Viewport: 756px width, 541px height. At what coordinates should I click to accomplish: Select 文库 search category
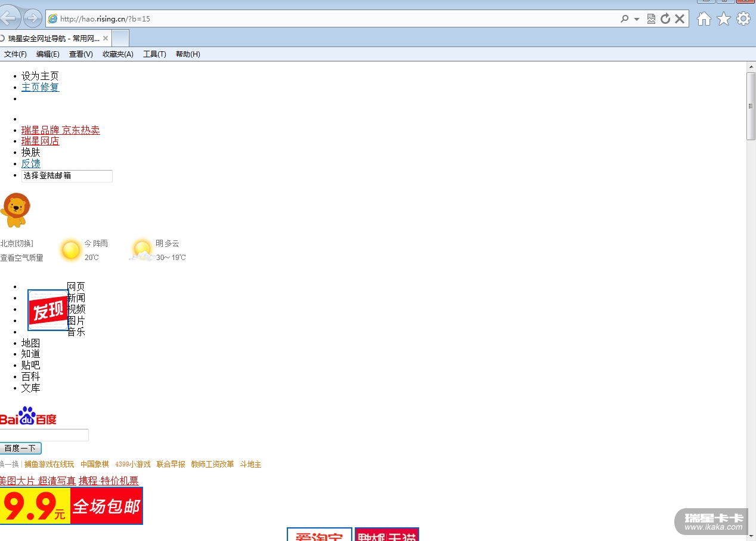click(x=31, y=388)
